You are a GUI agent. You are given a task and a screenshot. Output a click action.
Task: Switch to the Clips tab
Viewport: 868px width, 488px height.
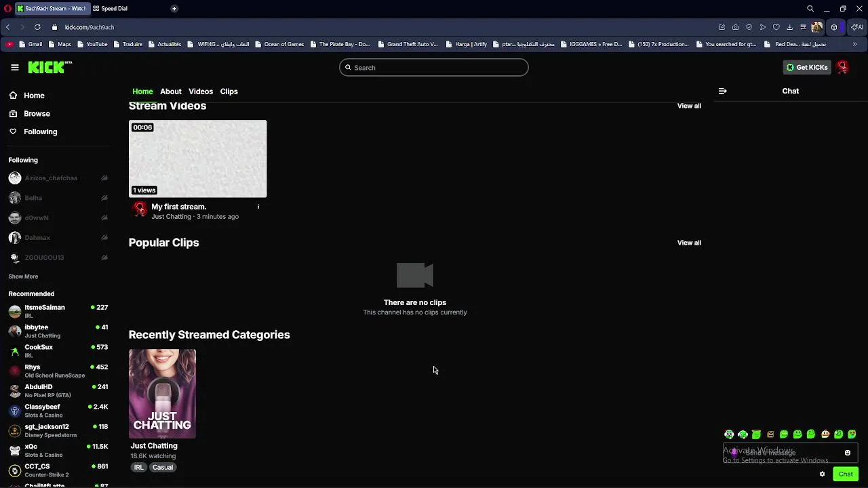point(229,91)
